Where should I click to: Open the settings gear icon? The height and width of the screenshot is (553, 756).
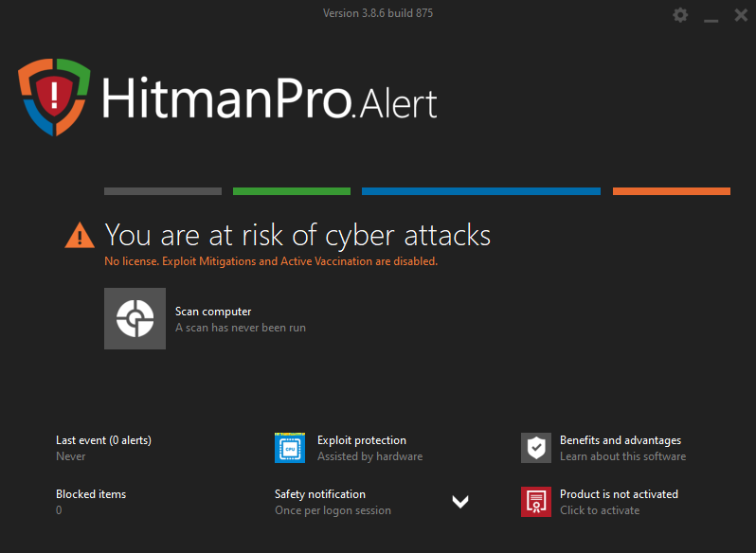pos(680,15)
